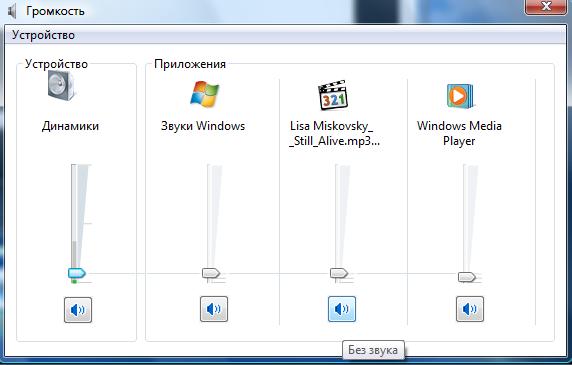Click the Lisa Miskovsky volume slider thumb
Screen dimensions: 572x365
pos(339,273)
